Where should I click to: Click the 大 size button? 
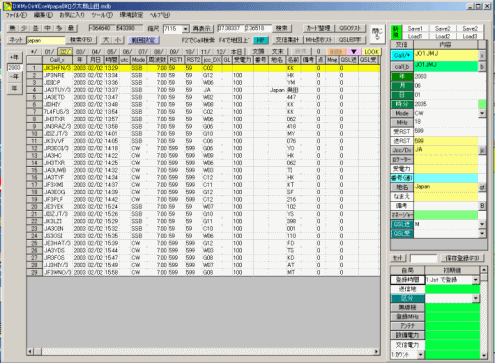click(106, 40)
